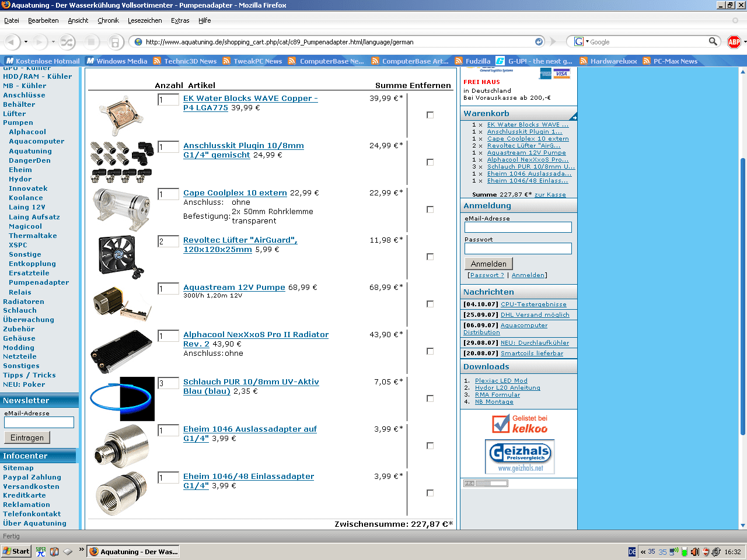This screenshot has width=747, height=560.
Task: Click the crossed-arrows reload button in the toolbar
Action: tap(67, 42)
